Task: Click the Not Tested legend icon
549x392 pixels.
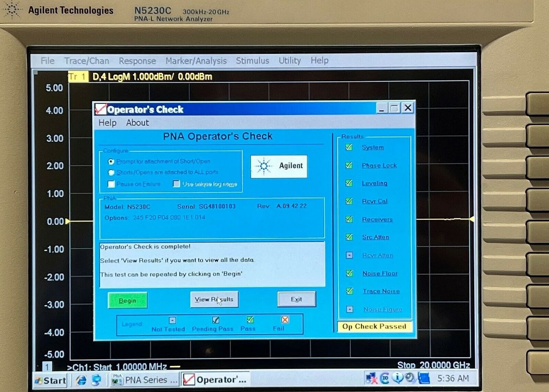Action: pyautogui.click(x=172, y=320)
